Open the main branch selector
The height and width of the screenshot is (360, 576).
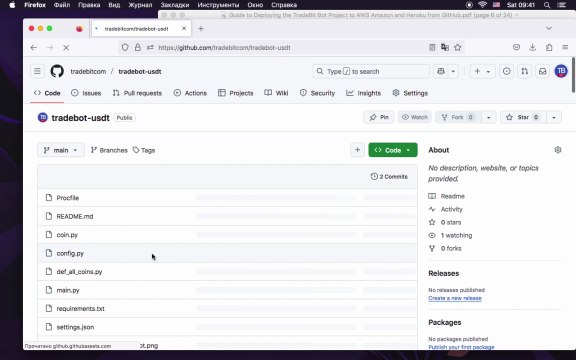tap(61, 150)
